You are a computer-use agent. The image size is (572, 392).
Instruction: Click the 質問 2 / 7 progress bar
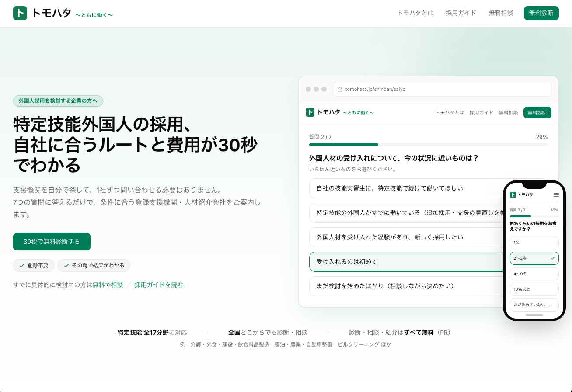pos(428,145)
